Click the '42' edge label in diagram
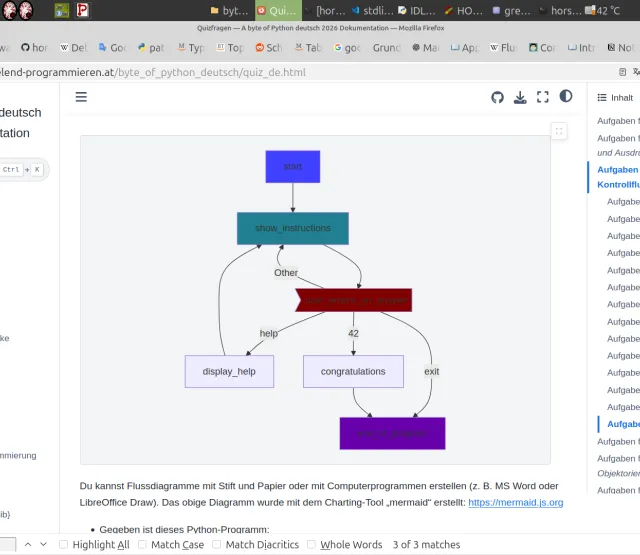Image resolution: width=640 pixels, height=555 pixels. pos(353,333)
